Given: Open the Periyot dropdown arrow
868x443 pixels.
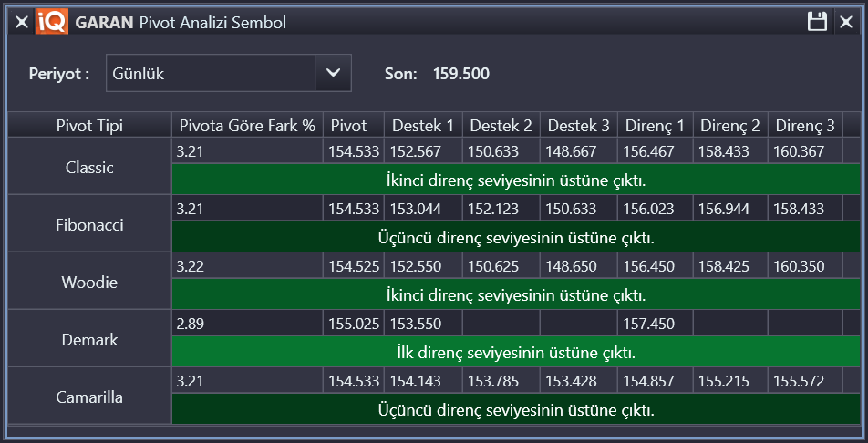Looking at the screenshot, I should coord(333,74).
